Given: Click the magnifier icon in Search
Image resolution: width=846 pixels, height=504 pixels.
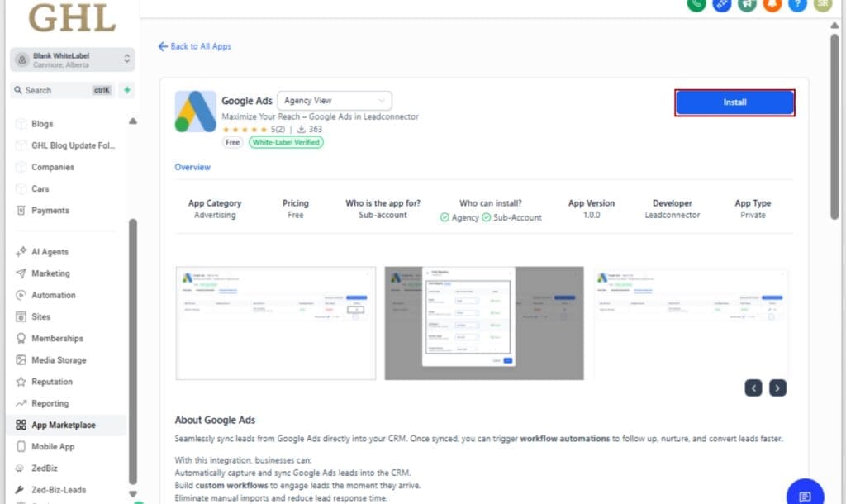Looking at the screenshot, I should click(18, 90).
